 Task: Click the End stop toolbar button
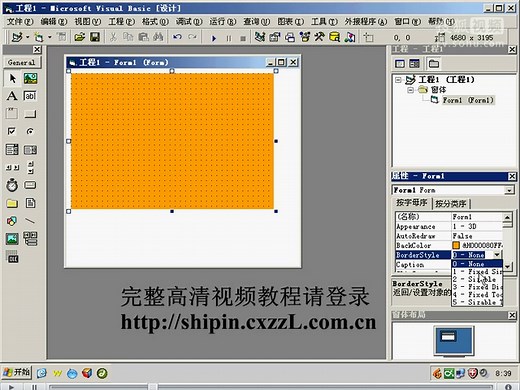[x=243, y=38]
